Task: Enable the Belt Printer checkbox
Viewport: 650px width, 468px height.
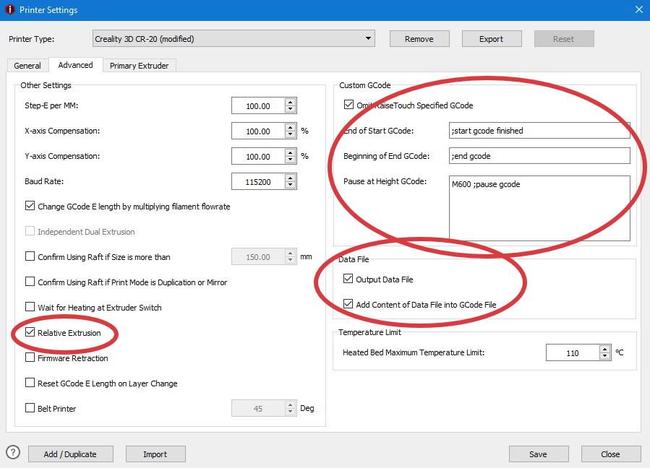Action: [29, 408]
